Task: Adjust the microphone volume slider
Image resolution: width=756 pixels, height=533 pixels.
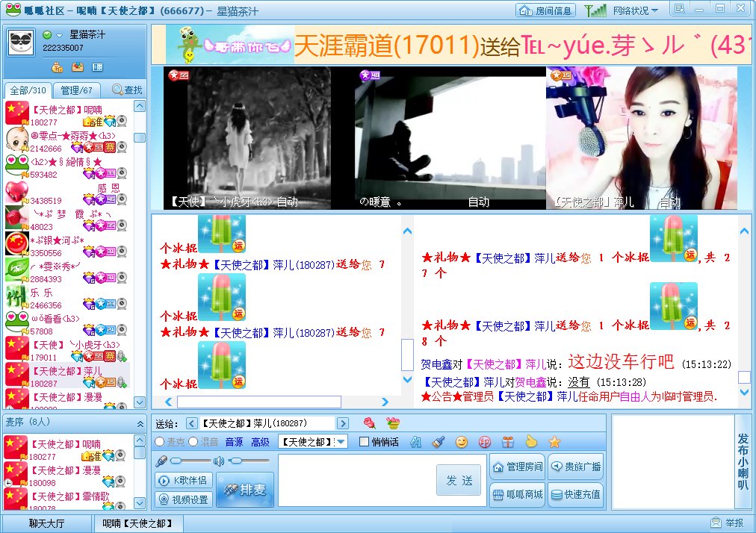Action: (176, 460)
